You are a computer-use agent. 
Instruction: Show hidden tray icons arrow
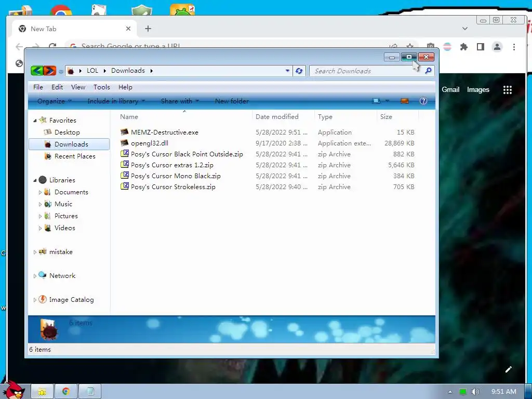450,392
